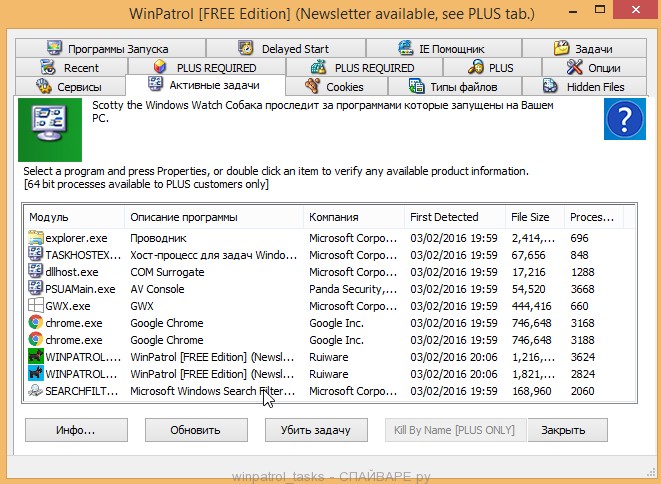Click the blue question mark help icon
The image size is (661, 484).
[x=625, y=119]
